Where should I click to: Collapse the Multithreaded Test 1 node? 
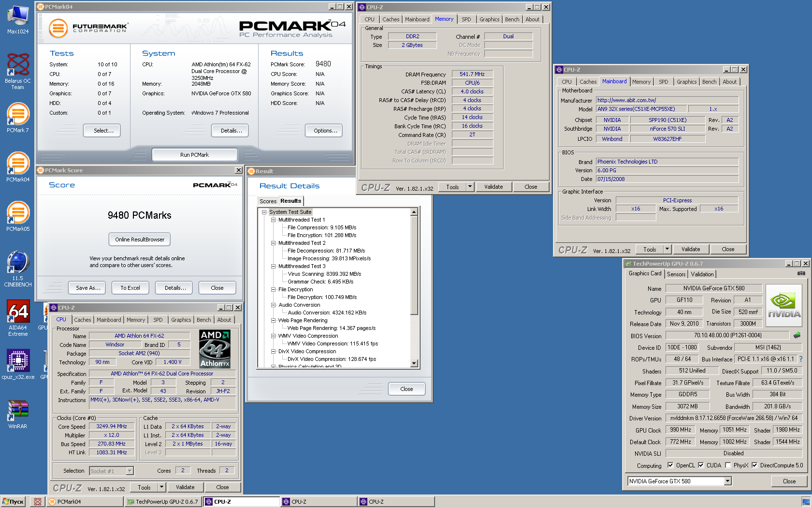tap(273, 220)
